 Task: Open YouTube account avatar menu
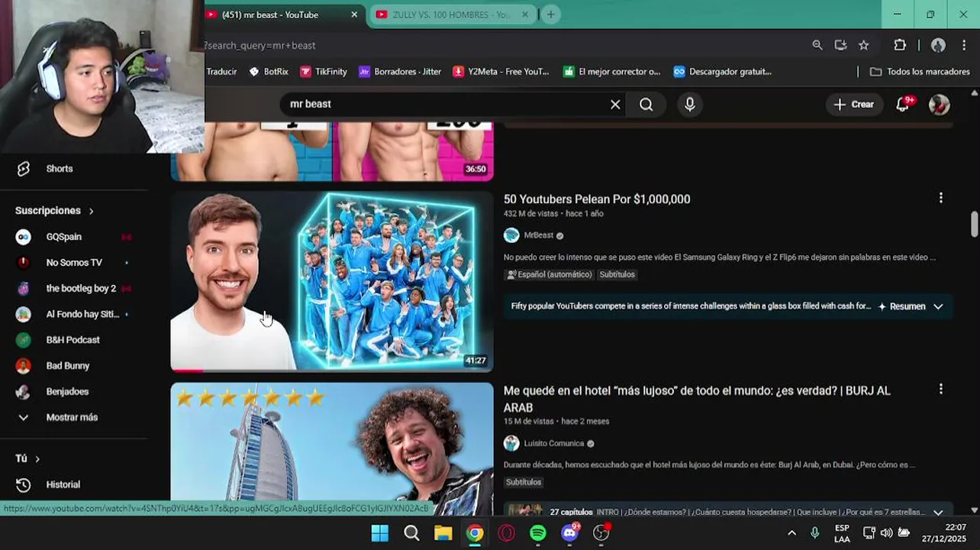pyautogui.click(x=939, y=105)
